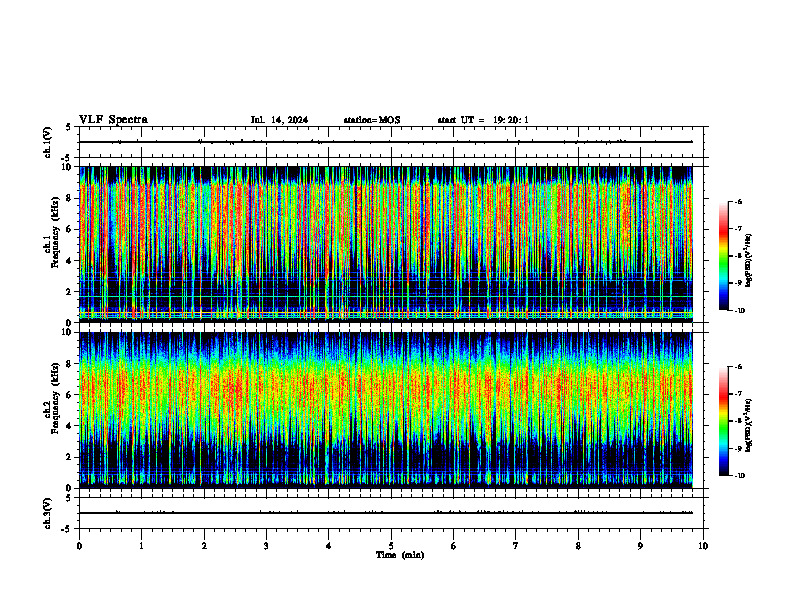Viewport: 792px width, 612px height.
Task: Click time axis tick label "7"
Action: click(x=516, y=546)
